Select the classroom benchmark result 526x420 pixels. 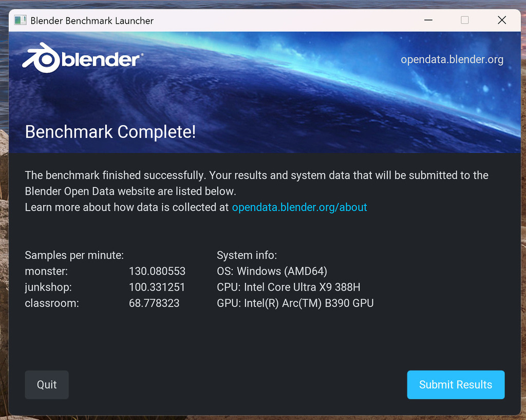pos(154,303)
